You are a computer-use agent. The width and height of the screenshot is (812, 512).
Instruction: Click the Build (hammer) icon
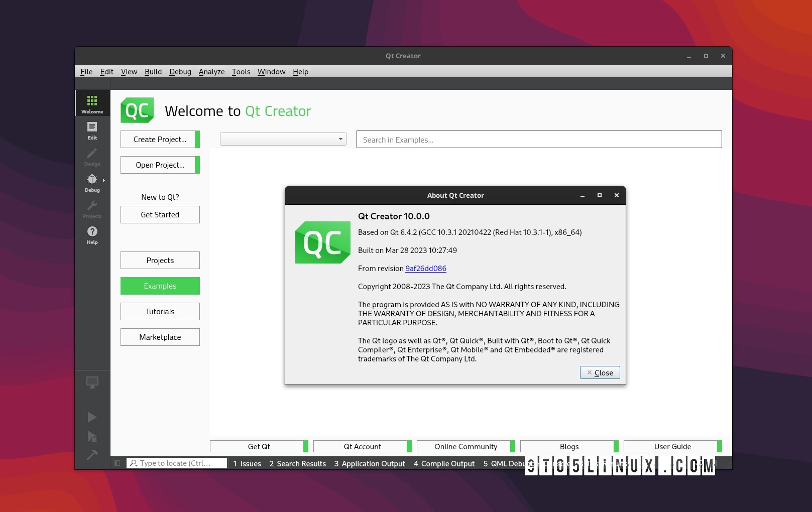coord(92,455)
